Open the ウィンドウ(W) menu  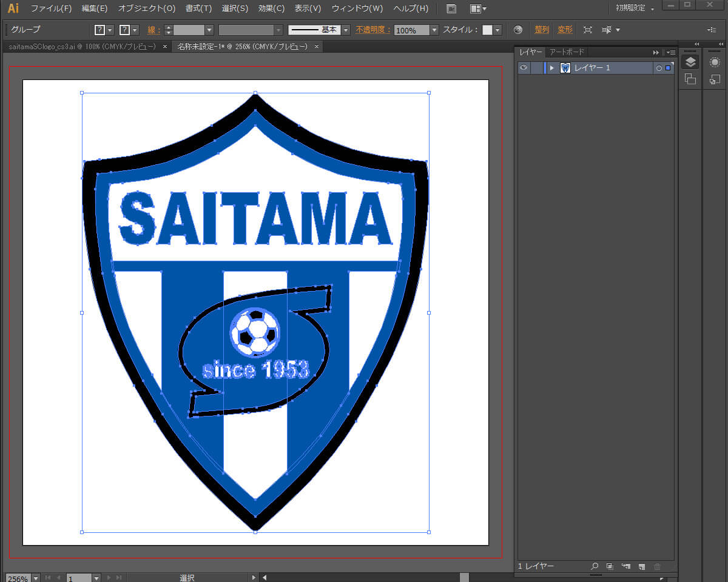click(x=357, y=8)
